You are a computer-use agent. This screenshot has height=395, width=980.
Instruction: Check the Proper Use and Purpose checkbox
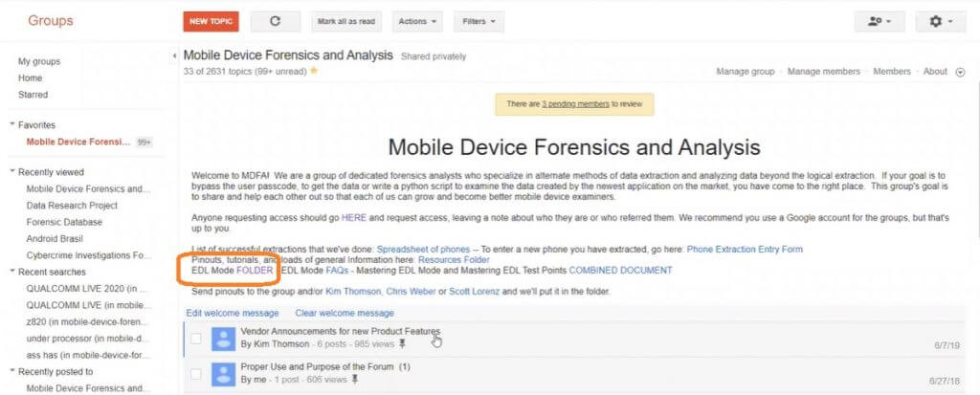(x=196, y=373)
